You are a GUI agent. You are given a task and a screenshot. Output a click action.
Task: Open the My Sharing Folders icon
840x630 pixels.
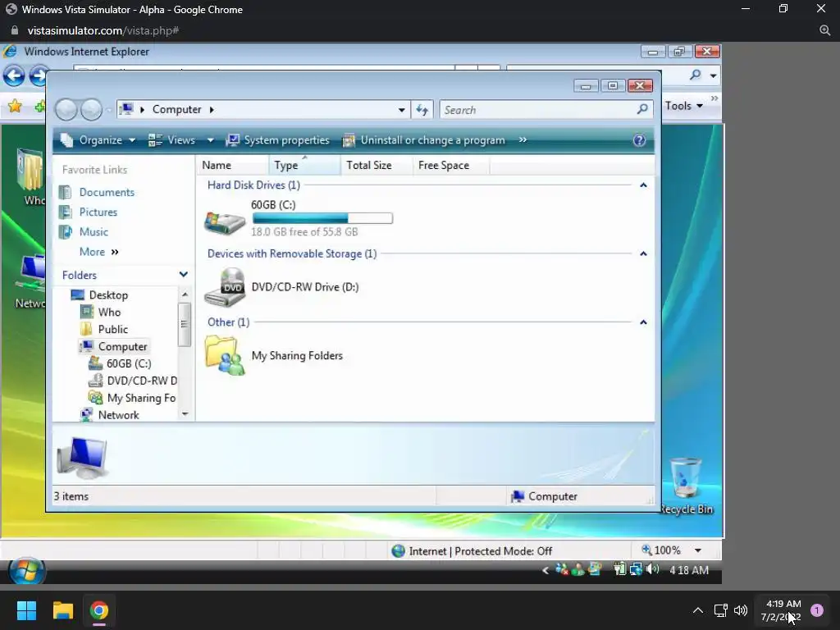pos(225,355)
